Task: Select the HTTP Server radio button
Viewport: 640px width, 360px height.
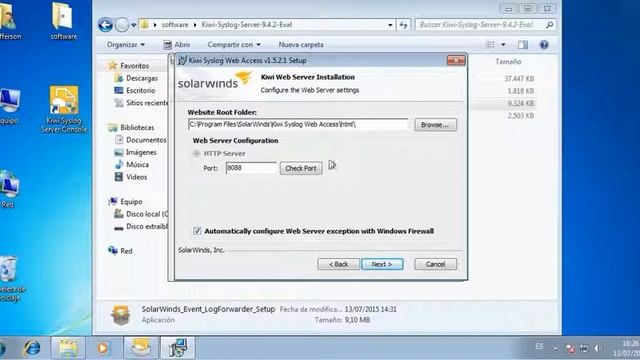Action: pyautogui.click(x=196, y=153)
